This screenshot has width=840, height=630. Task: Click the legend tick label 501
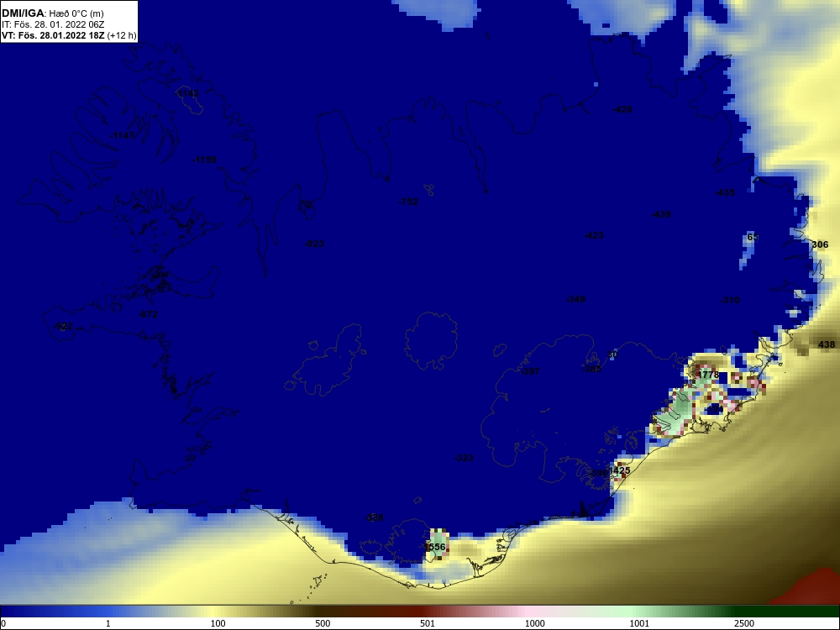[x=428, y=623]
